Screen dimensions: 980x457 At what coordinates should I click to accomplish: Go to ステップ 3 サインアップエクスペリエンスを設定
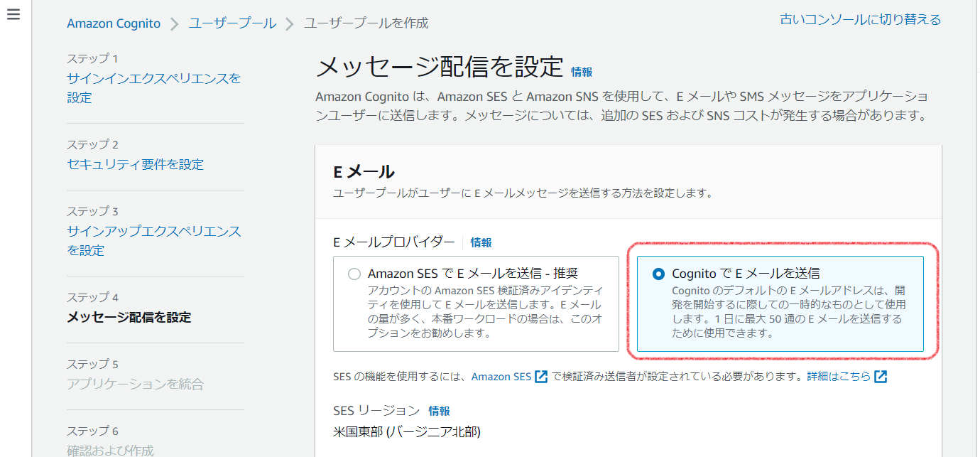153,241
